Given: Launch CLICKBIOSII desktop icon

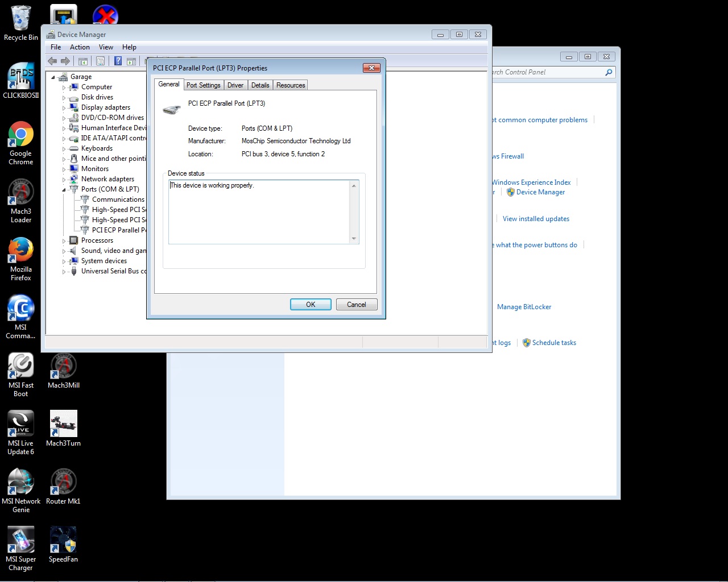Looking at the screenshot, I should [21, 77].
